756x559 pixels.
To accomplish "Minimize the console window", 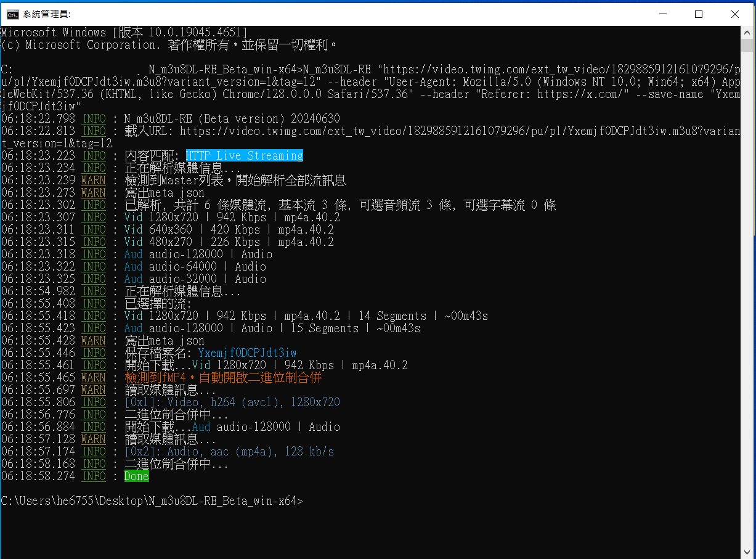I will coord(663,14).
